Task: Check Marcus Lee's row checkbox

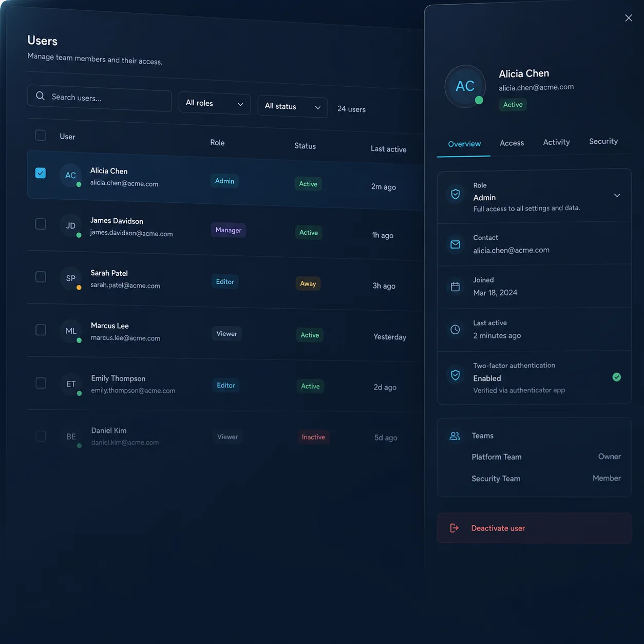Action: 41,330
